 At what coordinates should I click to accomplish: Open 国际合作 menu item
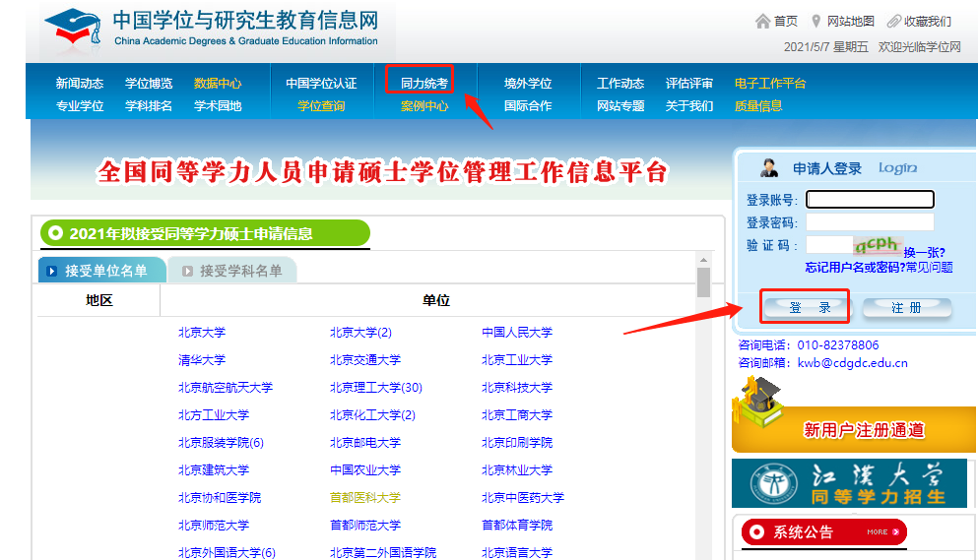(x=528, y=106)
